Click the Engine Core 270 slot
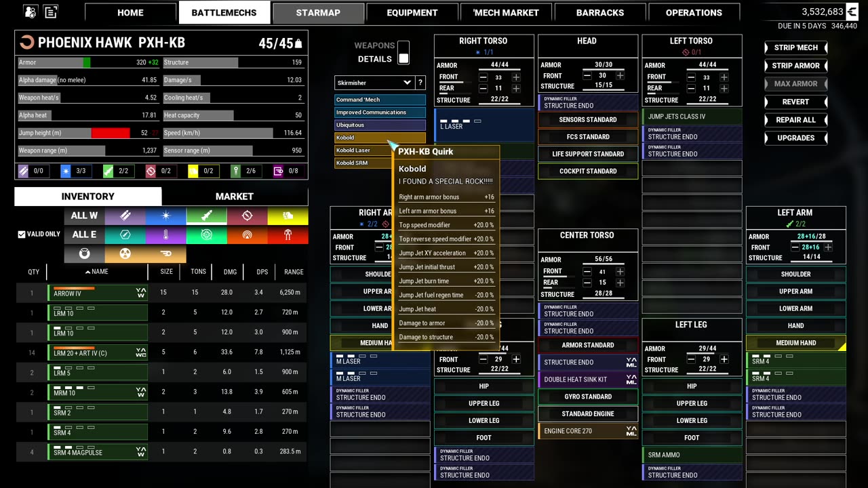 [588, 431]
